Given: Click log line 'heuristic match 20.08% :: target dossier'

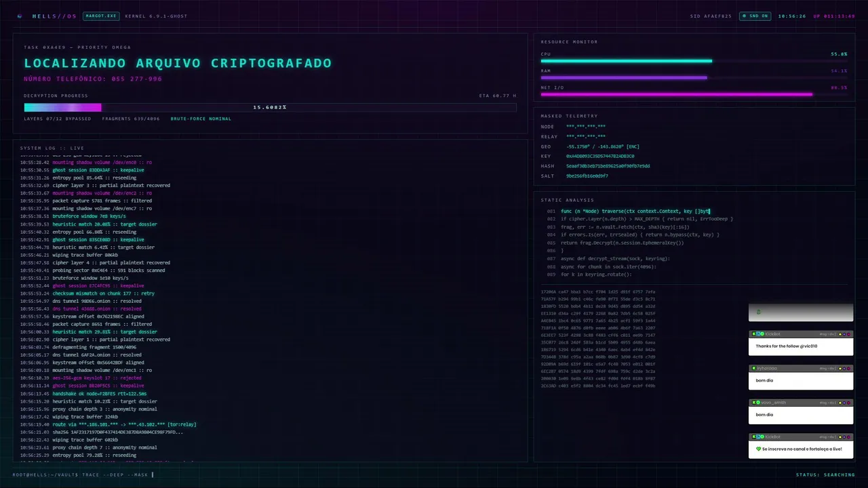Looking at the screenshot, I should pyautogui.click(x=88, y=224).
